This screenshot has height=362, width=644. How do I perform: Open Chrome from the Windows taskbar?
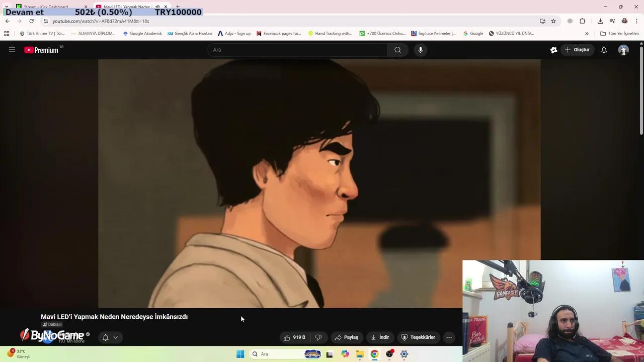(374, 354)
